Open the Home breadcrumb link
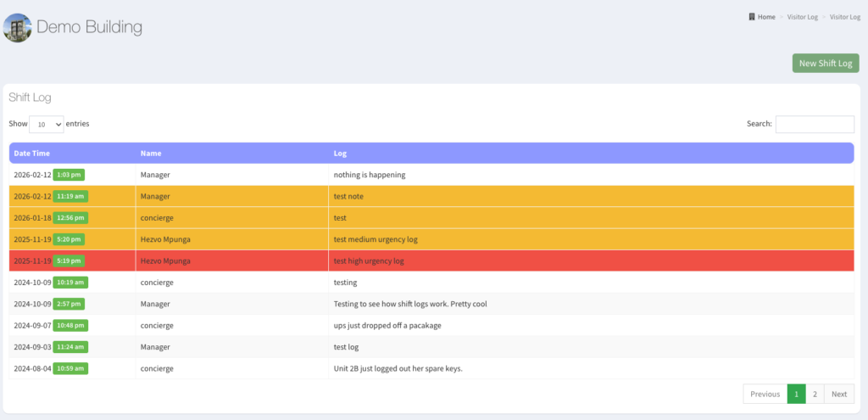The width and height of the screenshot is (868, 420). point(766,17)
